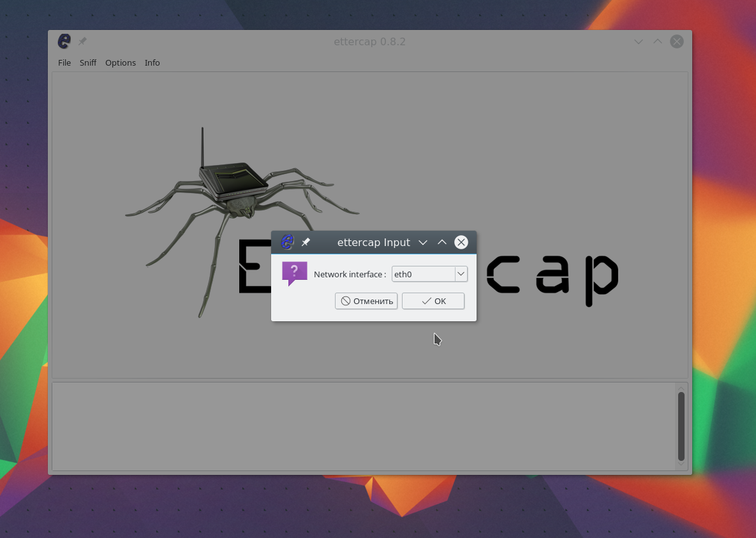The image size is (756, 538).
Task: Open the Options menu
Action: (x=121, y=62)
